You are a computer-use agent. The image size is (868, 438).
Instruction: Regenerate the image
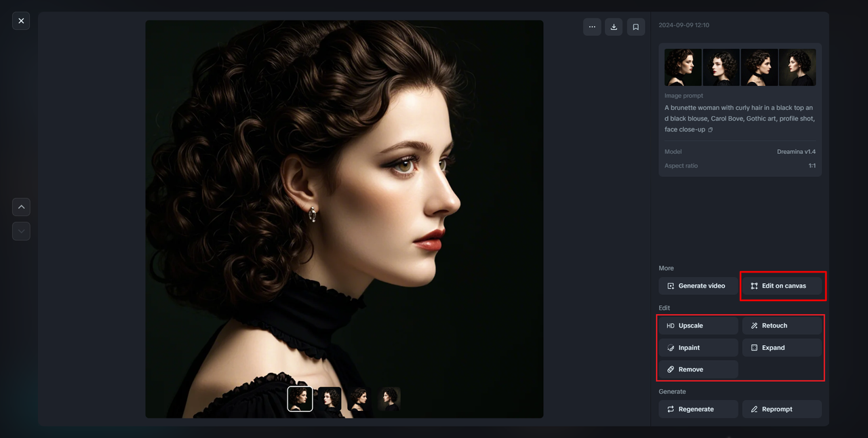pyautogui.click(x=698, y=409)
